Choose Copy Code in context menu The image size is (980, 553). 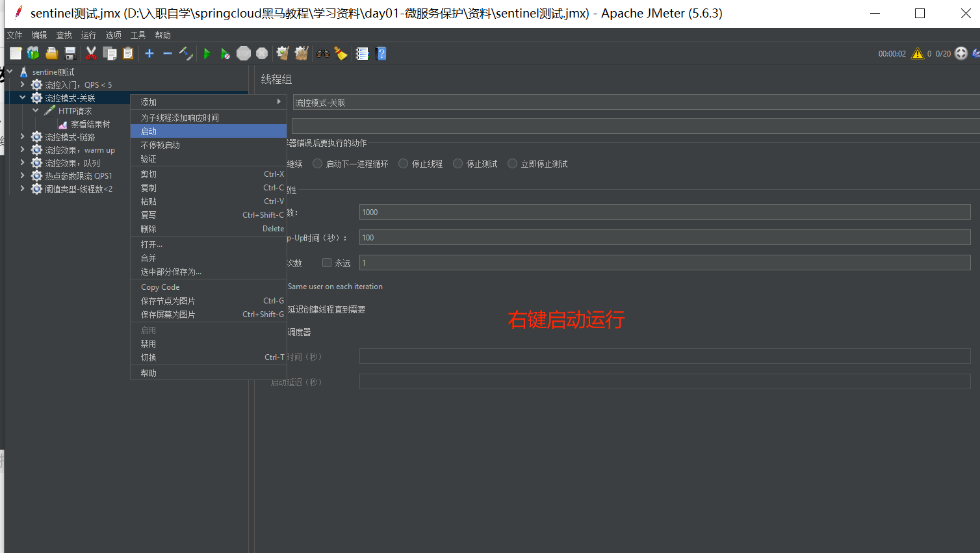[x=209, y=287]
